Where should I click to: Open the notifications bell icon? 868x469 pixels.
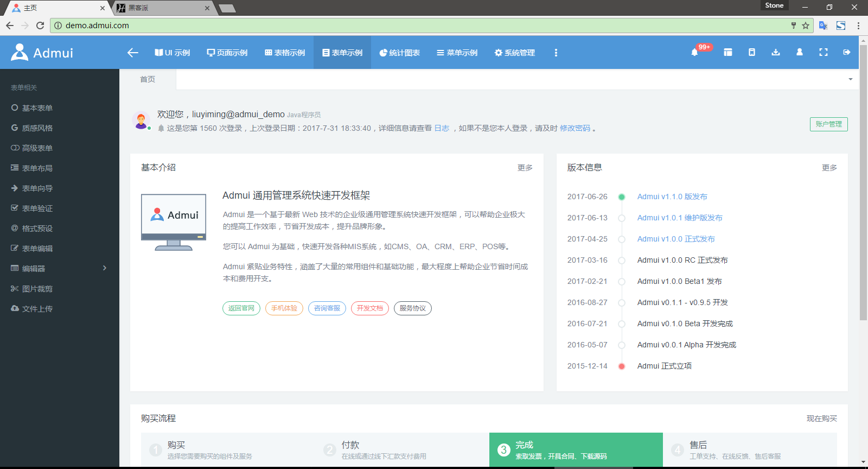694,52
